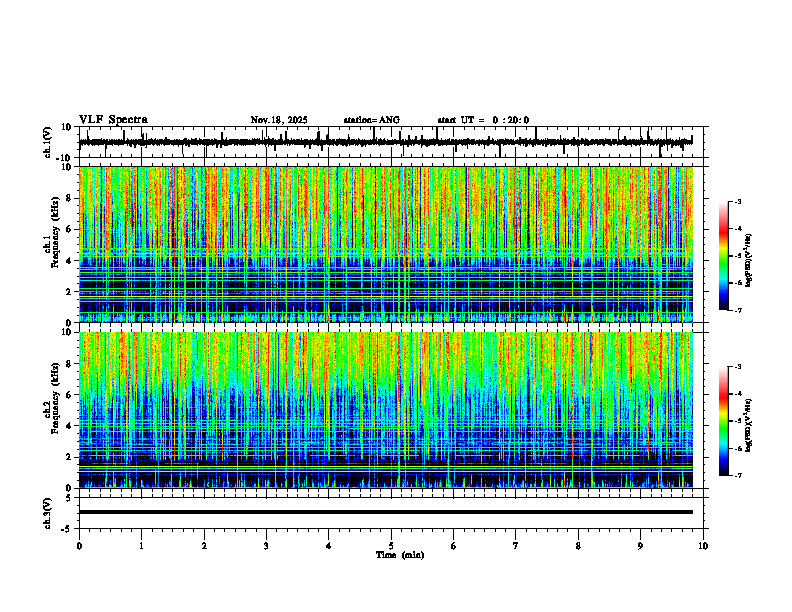Viewport: 792px width, 612px height.
Task: Click time axis tick label "6"
Action: point(454,546)
